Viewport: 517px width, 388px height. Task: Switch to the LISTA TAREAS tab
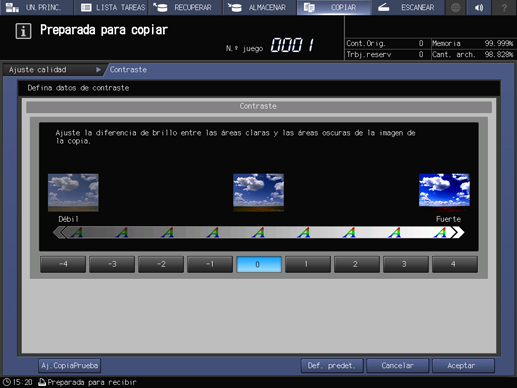pos(111,7)
